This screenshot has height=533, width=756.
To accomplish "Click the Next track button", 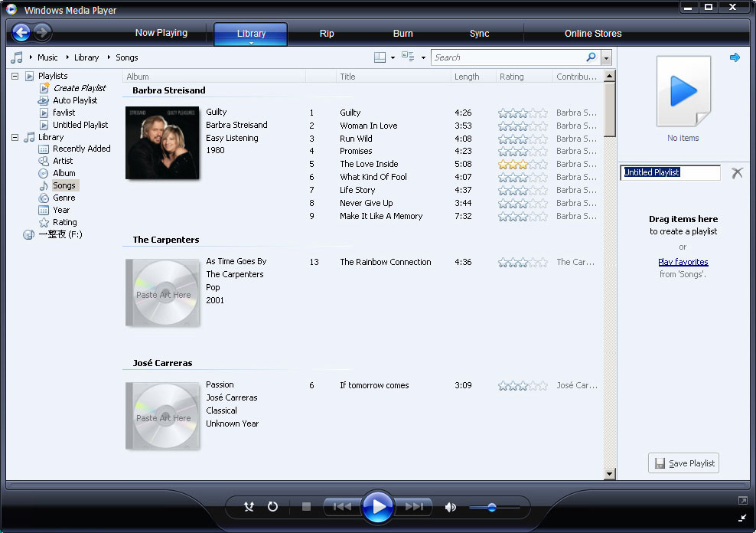I will [x=414, y=506].
